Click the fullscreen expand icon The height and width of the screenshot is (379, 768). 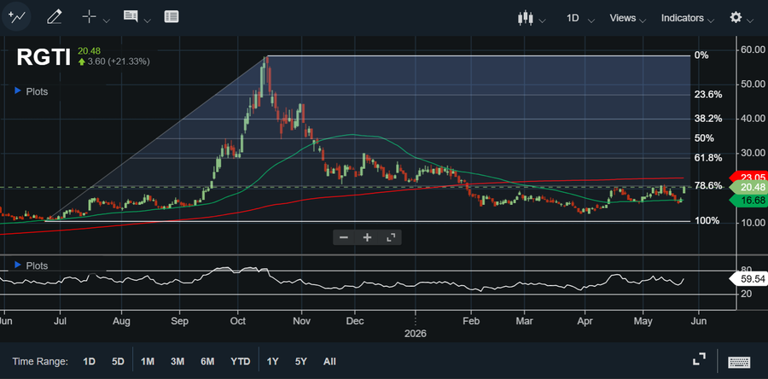point(699,359)
